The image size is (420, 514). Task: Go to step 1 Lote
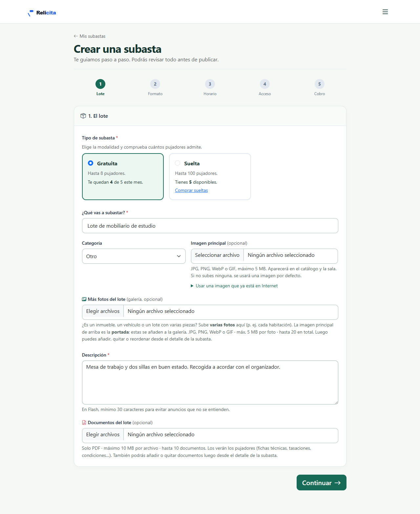[100, 87]
